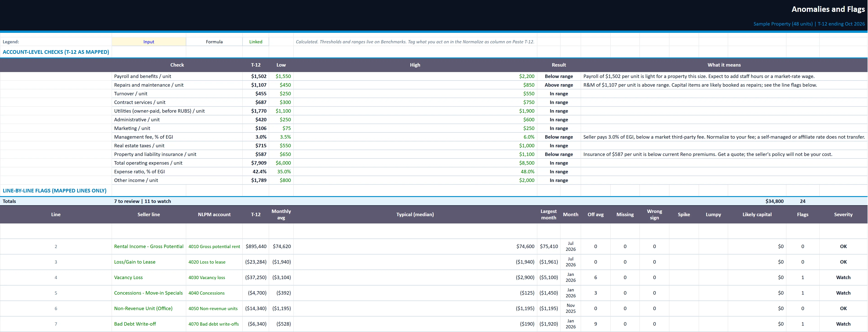Image resolution: width=868 pixels, height=332 pixels.
Task: Select the 'Typical (median)' column header
Action: point(415,215)
